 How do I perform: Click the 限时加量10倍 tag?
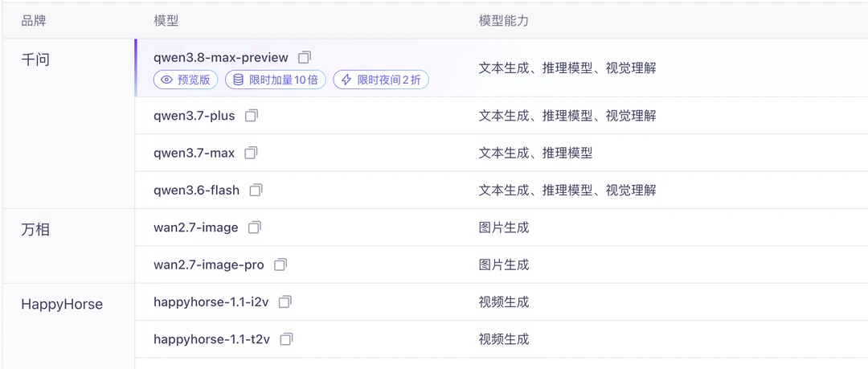click(276, 80)
